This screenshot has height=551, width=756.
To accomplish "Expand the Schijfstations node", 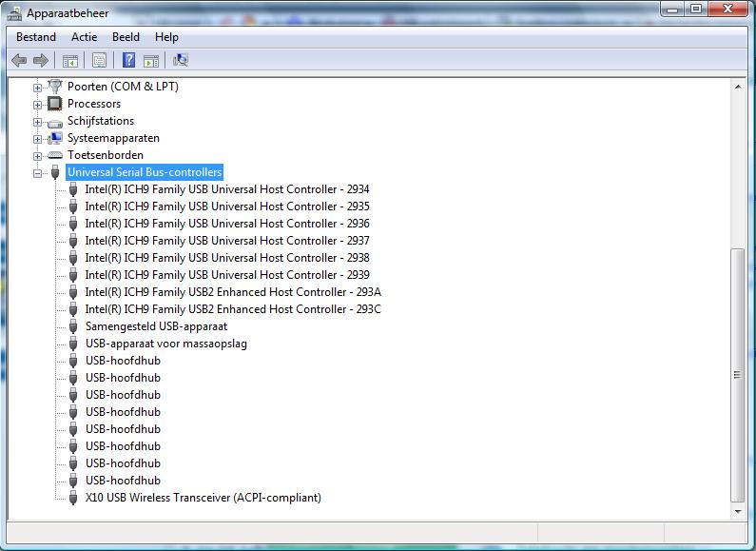I will 37,122.
